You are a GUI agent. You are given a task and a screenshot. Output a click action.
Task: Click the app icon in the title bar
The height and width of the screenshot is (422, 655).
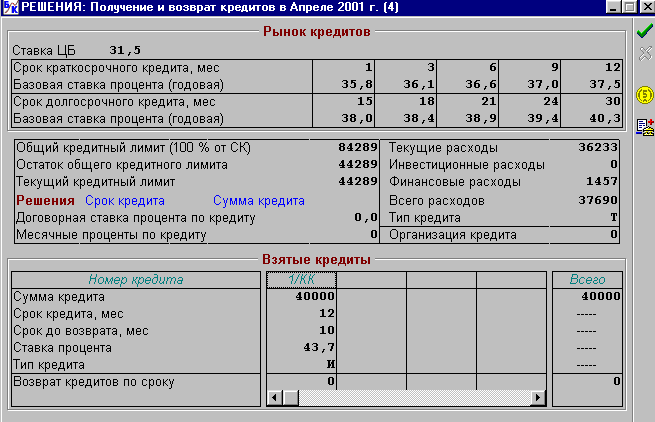10,7
